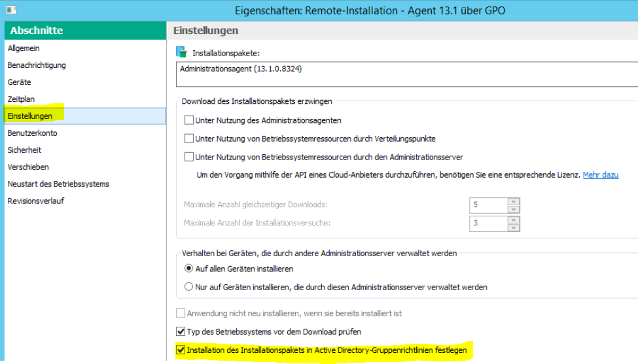The image size is (638, 364).
Task: Click the gleichzeitiger Downloads value field
Action: [489, 205]
